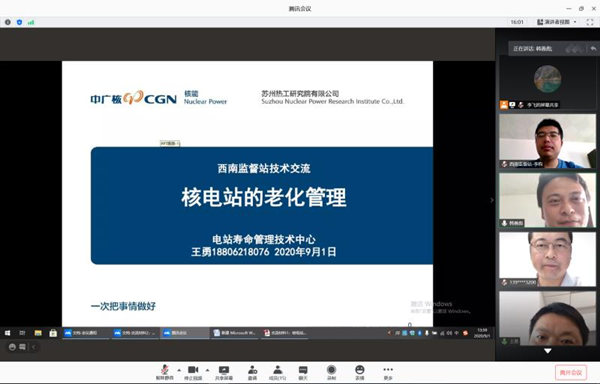
Task: Start recording with the record icon
Action: tap(331, 372)
